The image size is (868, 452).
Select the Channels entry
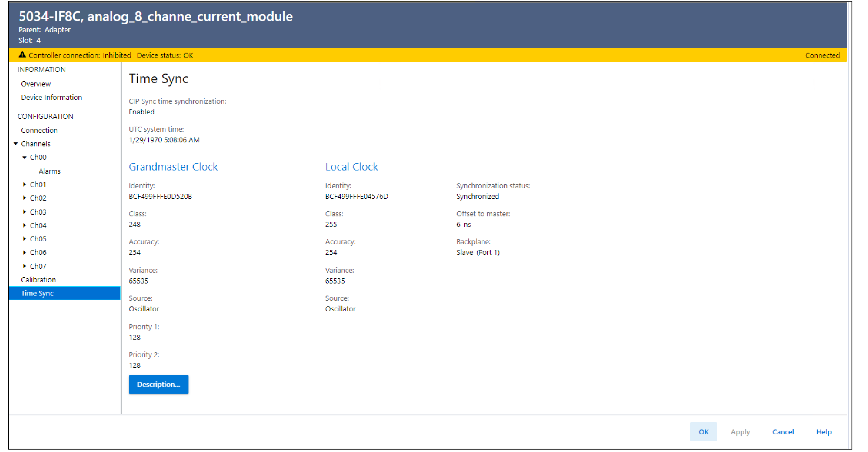36,144
